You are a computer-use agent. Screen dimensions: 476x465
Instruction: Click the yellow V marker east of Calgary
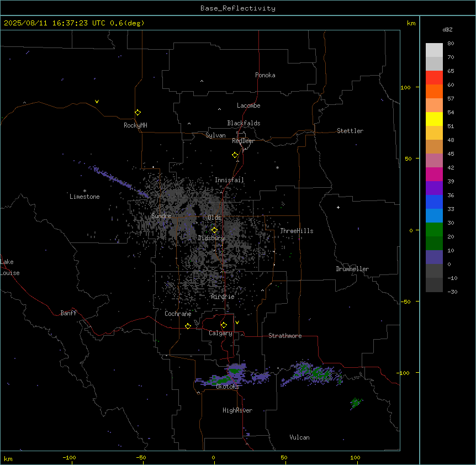click(237, 323)
